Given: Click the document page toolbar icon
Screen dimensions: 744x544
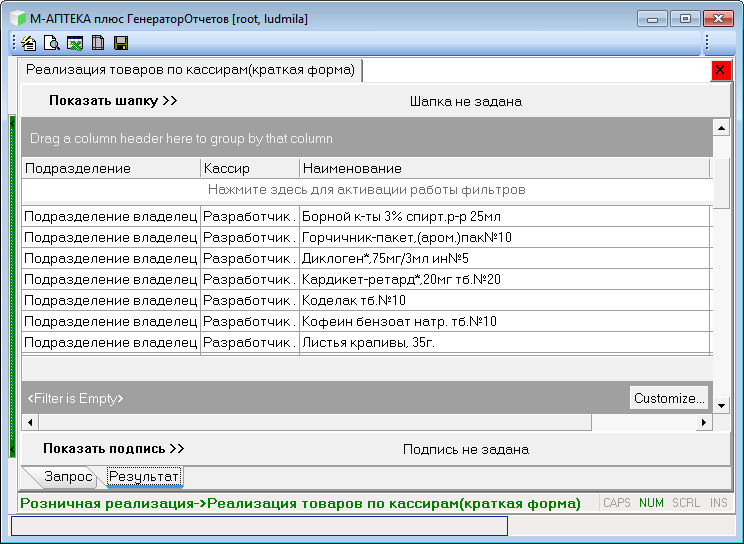Looking at the screenshot, I should tap(98, 43).
